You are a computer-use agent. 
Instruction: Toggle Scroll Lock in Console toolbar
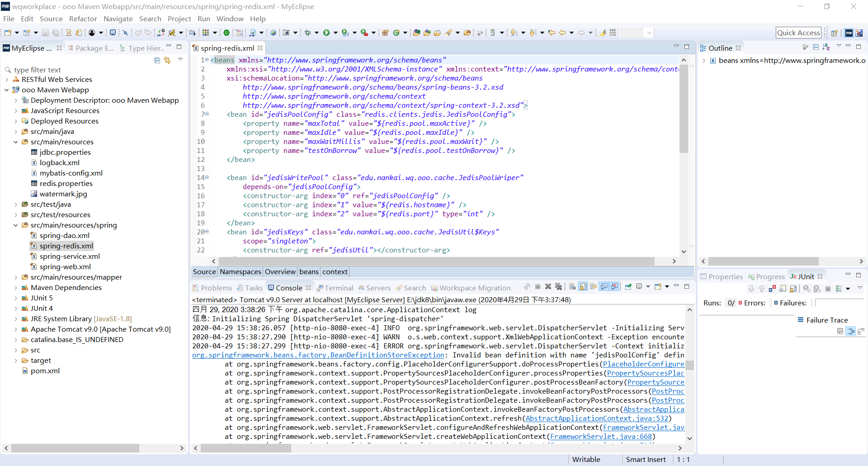point(583,286)
